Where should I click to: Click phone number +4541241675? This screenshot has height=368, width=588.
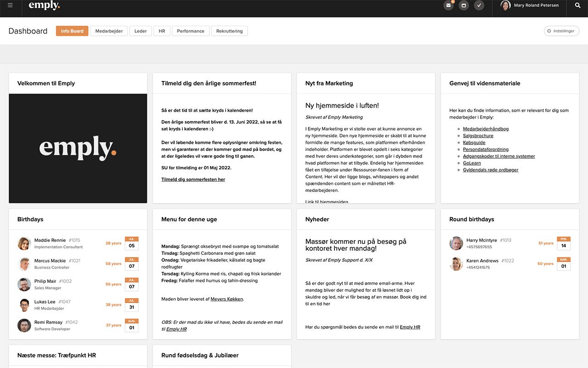[478, 267]
